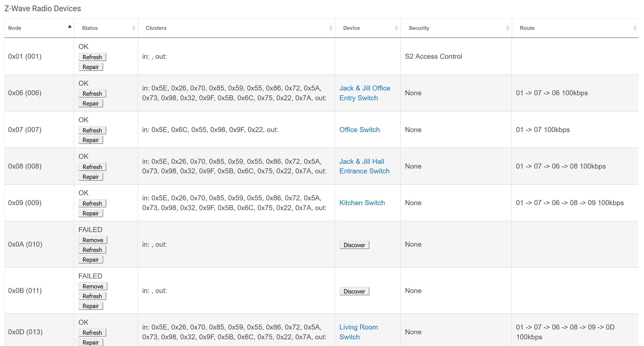Refresh node 0x01 (001)

pyautogui.click(x=92, y=57)
